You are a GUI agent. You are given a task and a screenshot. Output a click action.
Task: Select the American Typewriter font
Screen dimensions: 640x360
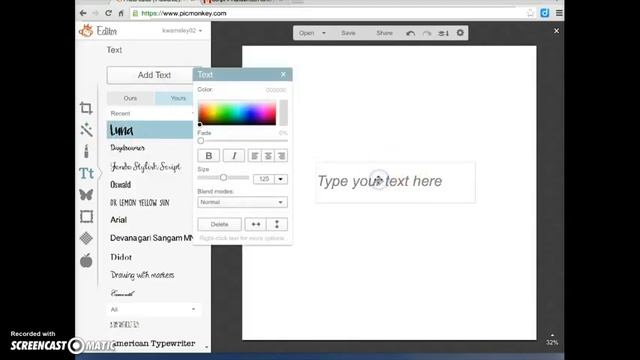153,344
